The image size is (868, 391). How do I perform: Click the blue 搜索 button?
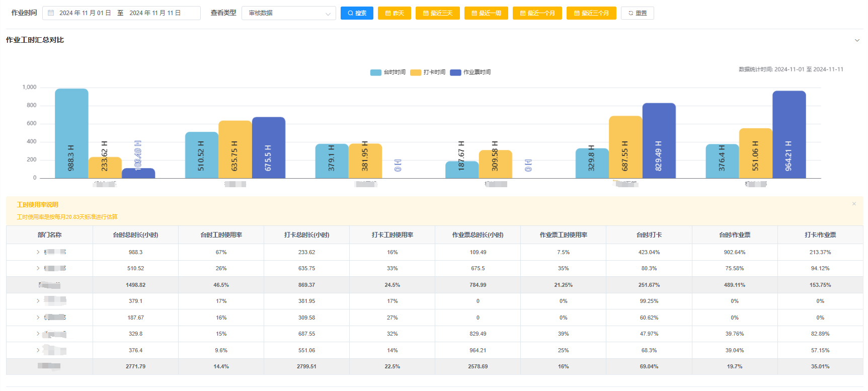[357, 13]
